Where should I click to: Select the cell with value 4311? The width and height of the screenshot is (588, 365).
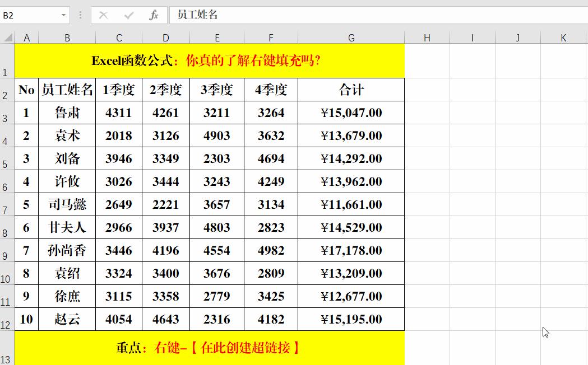tap(119, 113)
